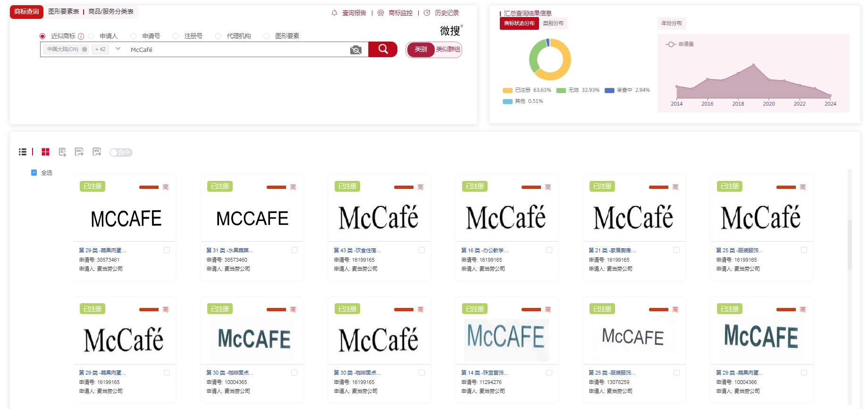This screenshot has height=409, width=868.
Task: Open the 图形要素表 tab
Action: coord(64,11)
